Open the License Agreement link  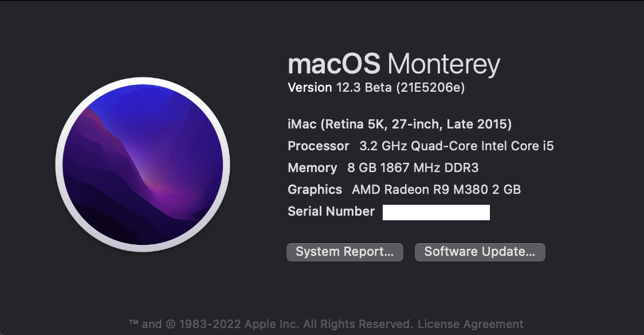[470, 324]
